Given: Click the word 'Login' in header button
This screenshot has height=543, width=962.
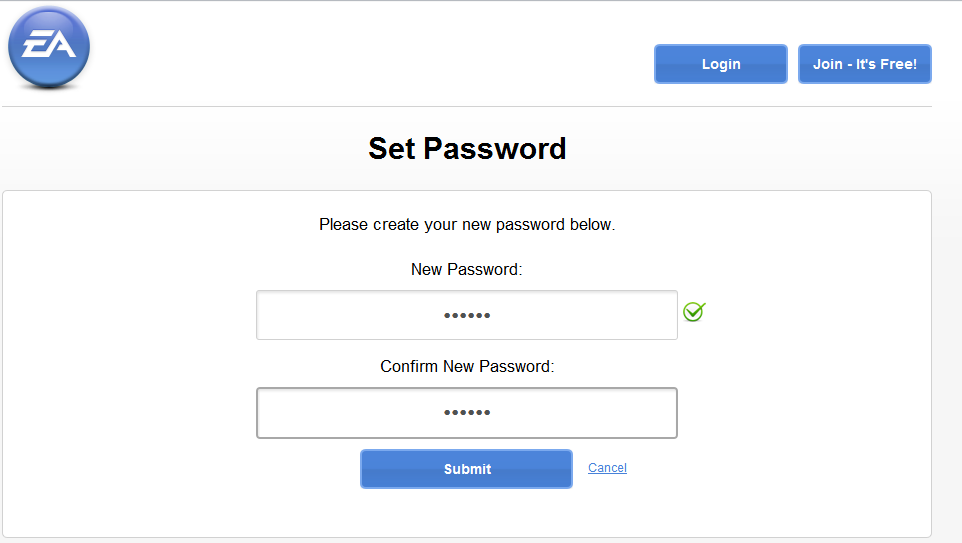Looking at the screenshot, I should pyautogui.click(x=721, y=64).
